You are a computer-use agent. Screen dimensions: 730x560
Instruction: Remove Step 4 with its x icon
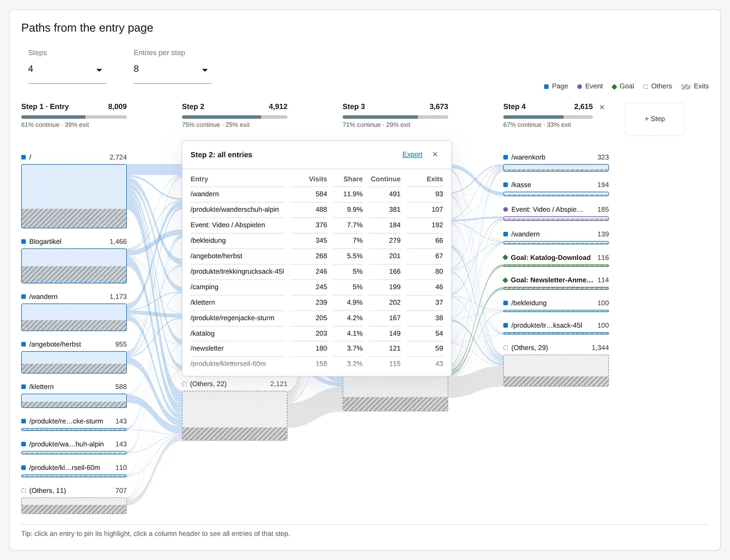[x=602, y=107]
